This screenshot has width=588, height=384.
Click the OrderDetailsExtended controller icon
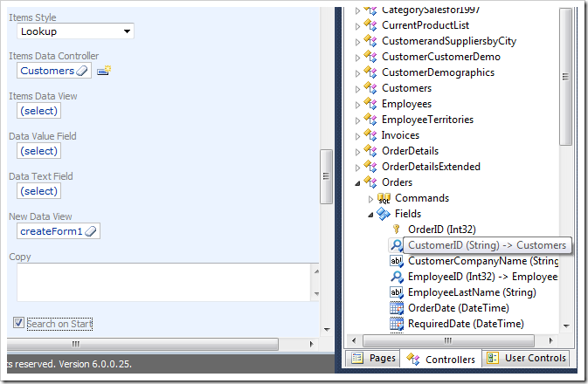tap(370, 167)
